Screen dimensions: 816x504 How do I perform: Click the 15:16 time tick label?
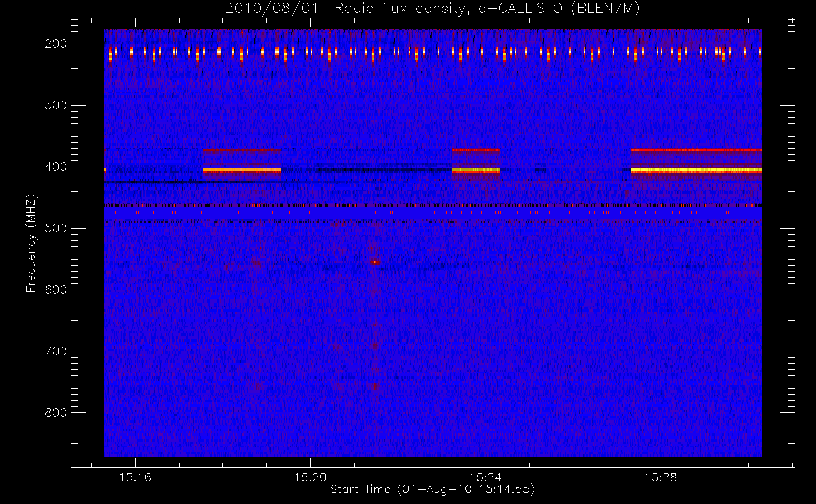point(135,477)
